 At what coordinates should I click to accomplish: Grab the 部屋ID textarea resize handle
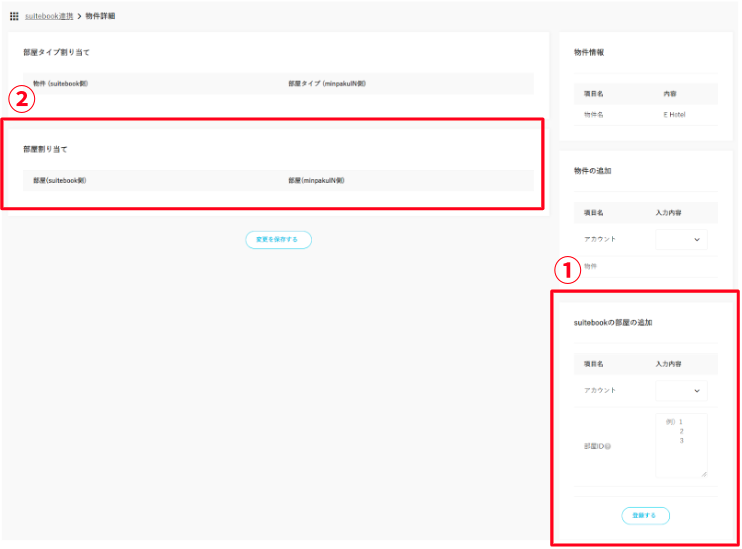click(704, 473)
